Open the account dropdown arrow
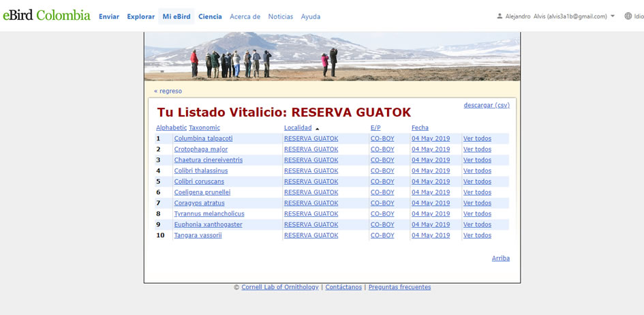Viewport: 644px width, 315px height. 613,16
